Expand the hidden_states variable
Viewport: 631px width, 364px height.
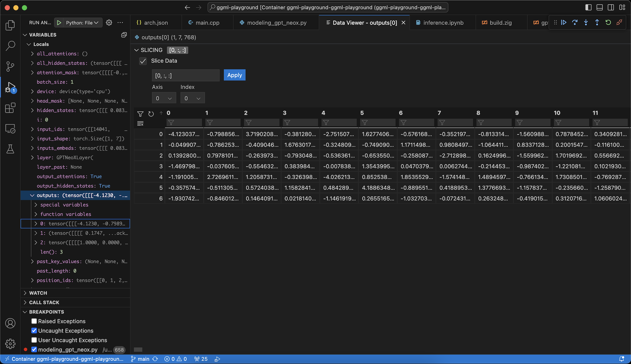coord(32,110)
